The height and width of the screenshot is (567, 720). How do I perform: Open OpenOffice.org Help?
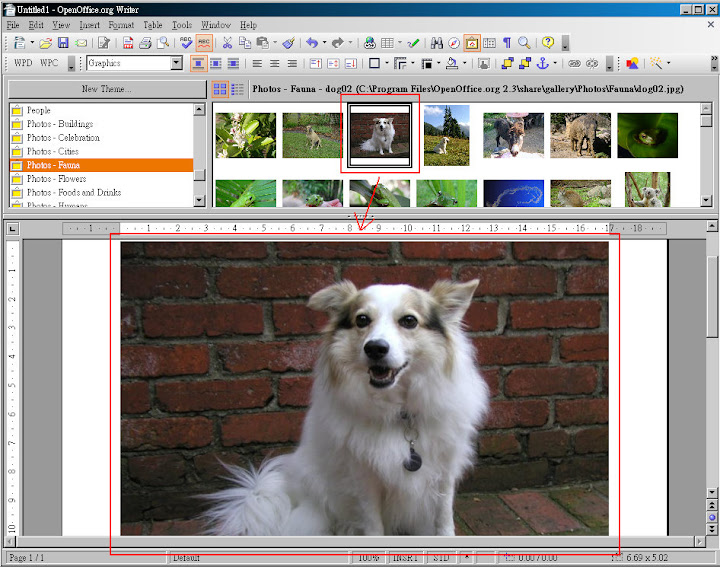coord(548,43)
